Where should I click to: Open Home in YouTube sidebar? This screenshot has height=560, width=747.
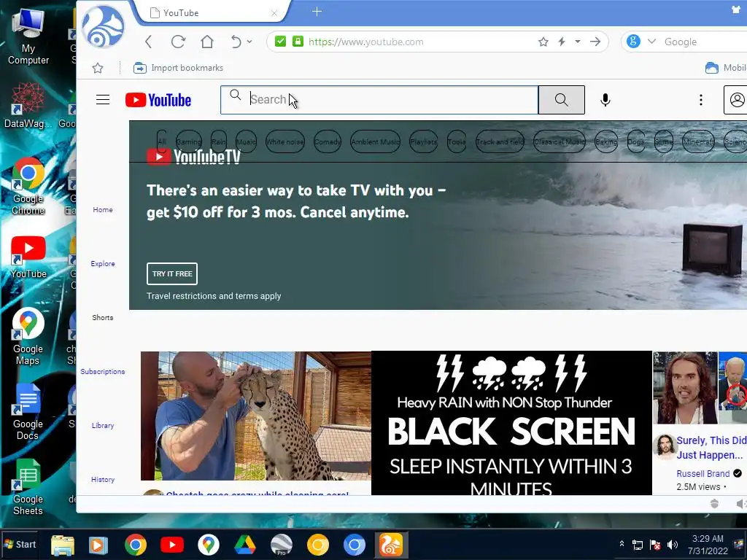point(103,209)
